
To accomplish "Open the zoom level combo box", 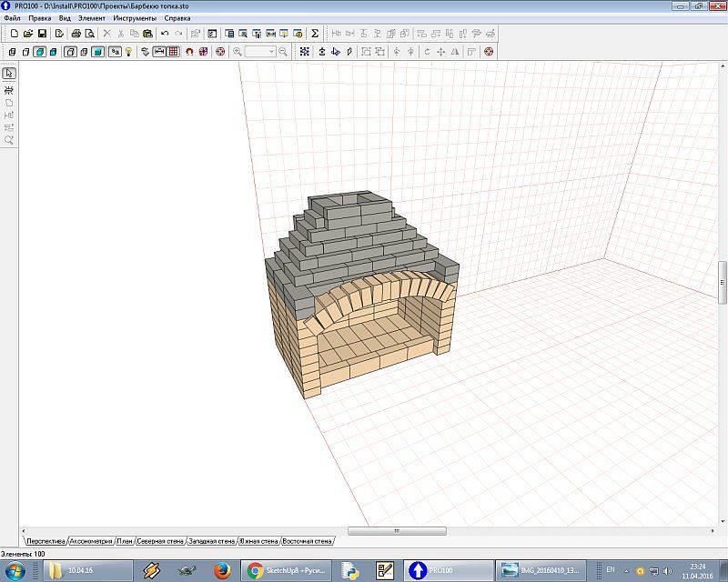I will coord(259,52).
